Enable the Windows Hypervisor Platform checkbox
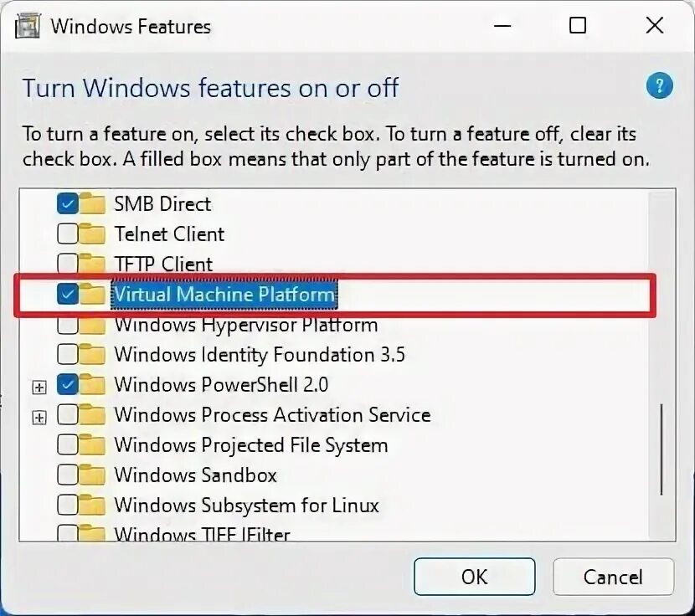This screenshot has height=616, width=695. click(x=68, y=324)
